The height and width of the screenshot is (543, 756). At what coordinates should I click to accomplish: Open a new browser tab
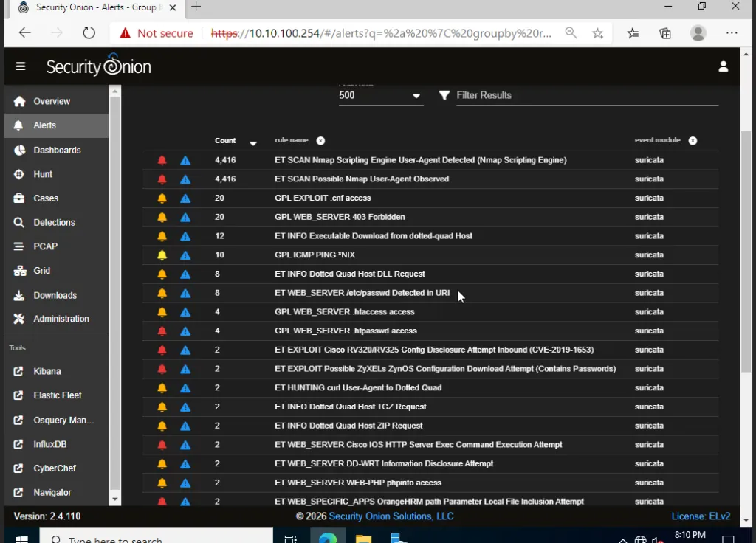(x=196, y=7)
